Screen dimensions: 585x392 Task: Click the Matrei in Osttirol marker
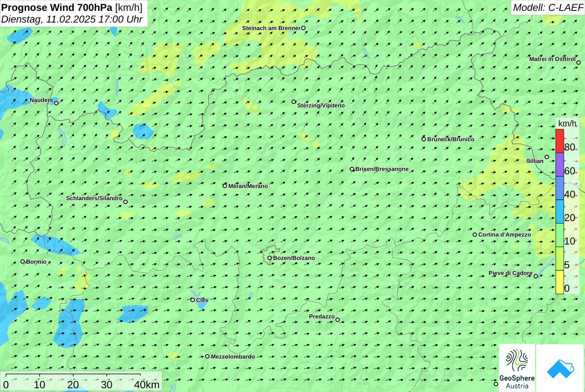pos(579,63)
